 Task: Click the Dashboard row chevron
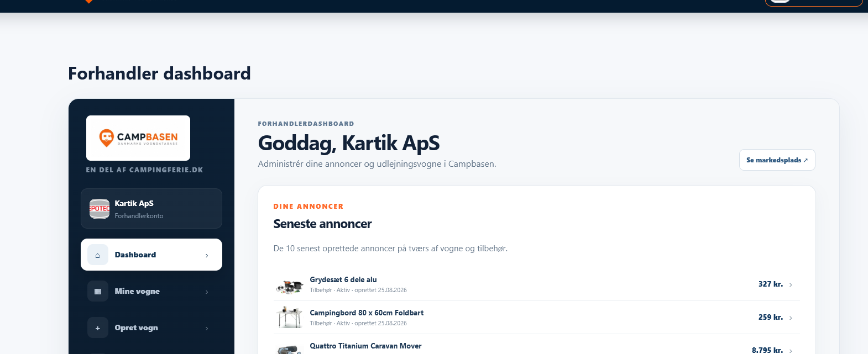tap(207, 255)
